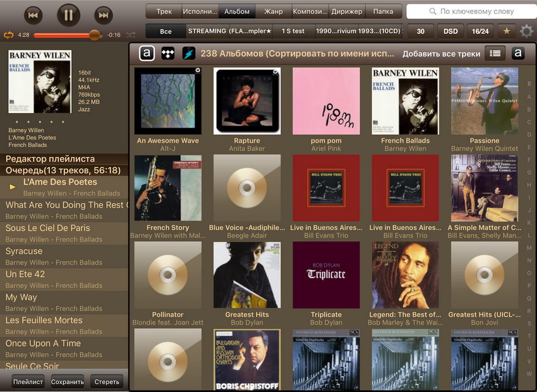Open the blue lightning streaming service icon
The image size is (537, 392).
(x=189, y=54)
